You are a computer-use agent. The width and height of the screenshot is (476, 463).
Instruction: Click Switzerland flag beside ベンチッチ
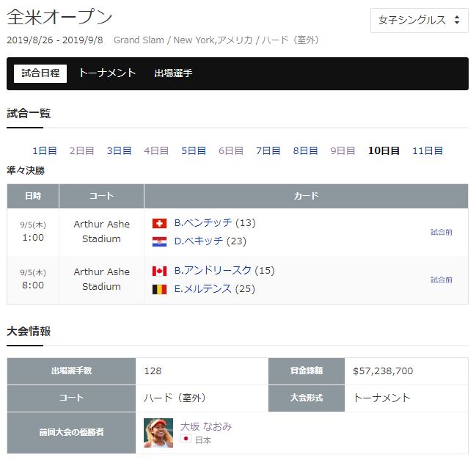click(159, 224)
